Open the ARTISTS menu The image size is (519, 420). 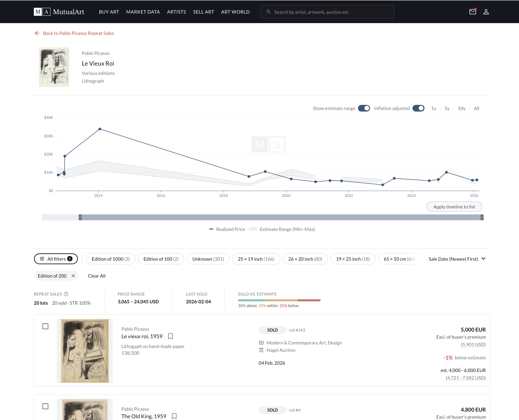(177, 12)
